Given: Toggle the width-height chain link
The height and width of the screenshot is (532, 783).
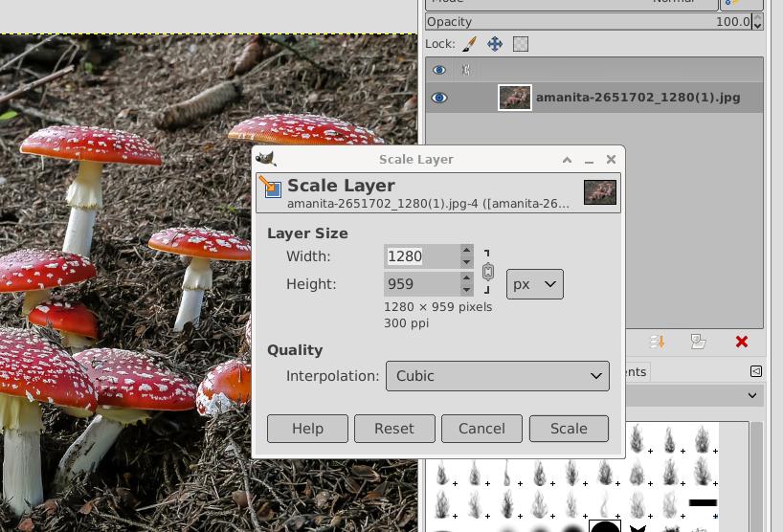Looking at the screenshot, I should tap(488, 272).
